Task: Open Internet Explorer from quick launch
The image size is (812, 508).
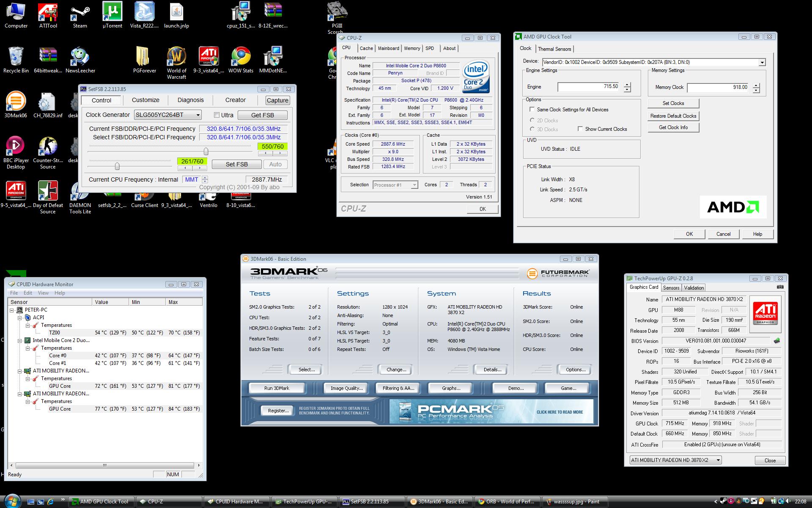Action: point(50,502)
